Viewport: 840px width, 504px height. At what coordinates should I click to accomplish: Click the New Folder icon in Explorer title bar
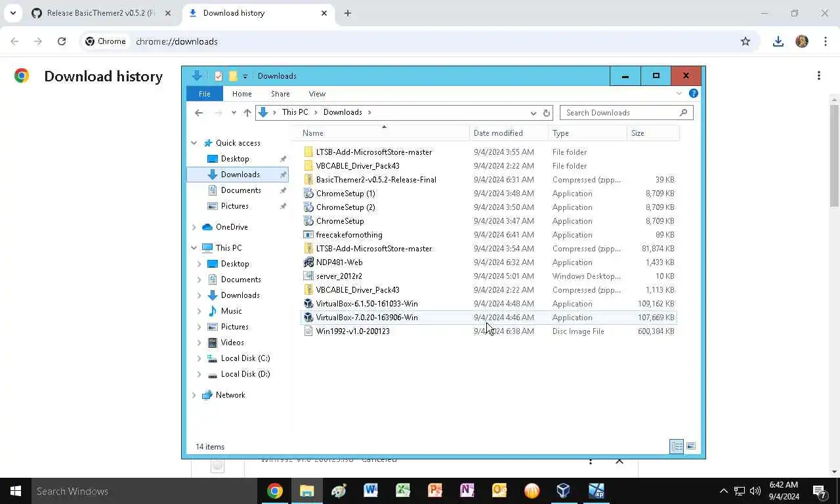pyautogui.click(x=232, y=76)
